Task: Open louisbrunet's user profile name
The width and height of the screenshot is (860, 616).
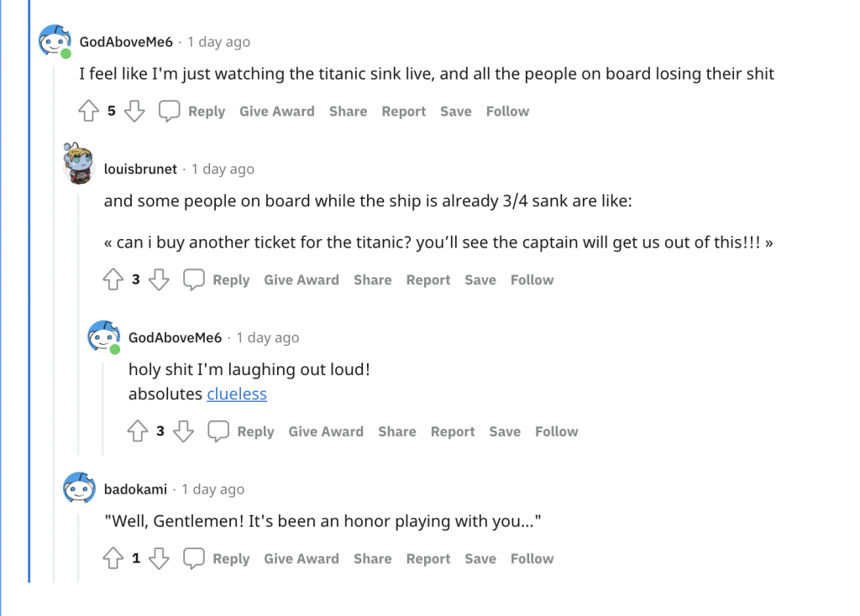Action: click(x=140, y=170)
